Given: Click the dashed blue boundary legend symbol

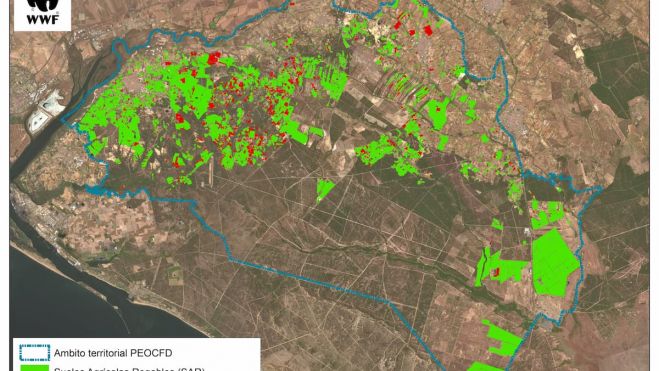Looking at the screenshot, I should coord(34,353).
